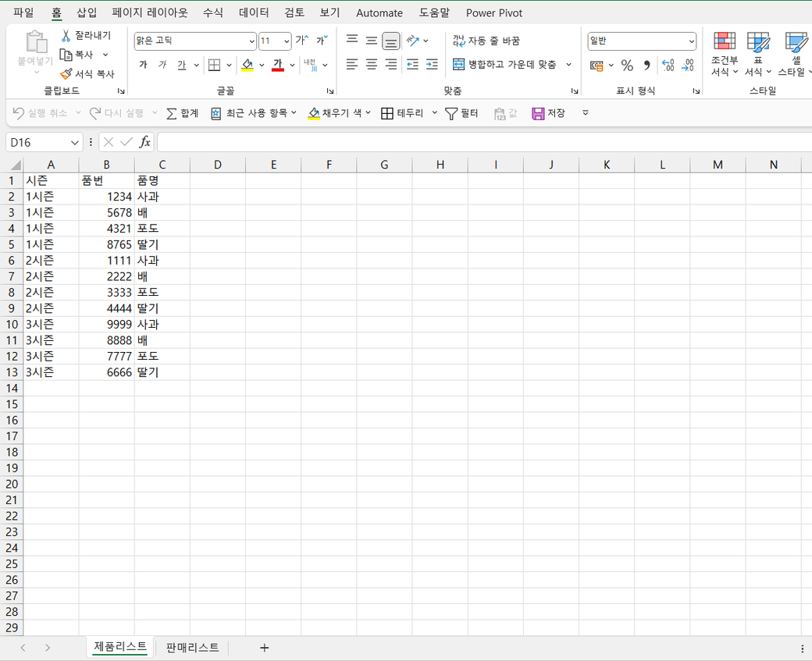This screenshot has height=661, width=812.
Task: Click the insert function fx icon
Action: 145,142
